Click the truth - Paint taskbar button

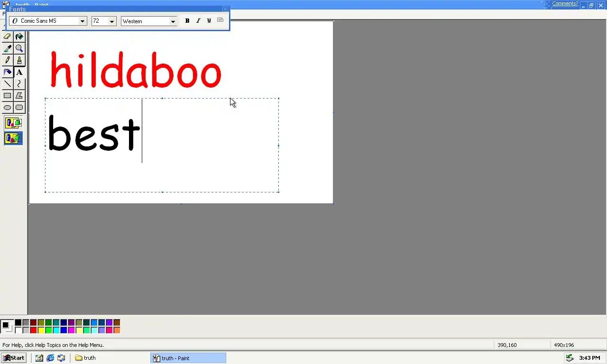pyautogui.click(x=188, y=358)
